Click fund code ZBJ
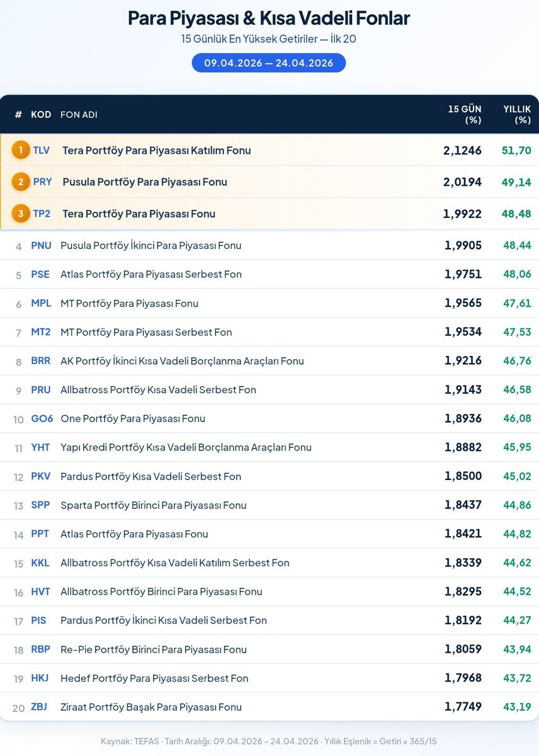 click(39, 707)
